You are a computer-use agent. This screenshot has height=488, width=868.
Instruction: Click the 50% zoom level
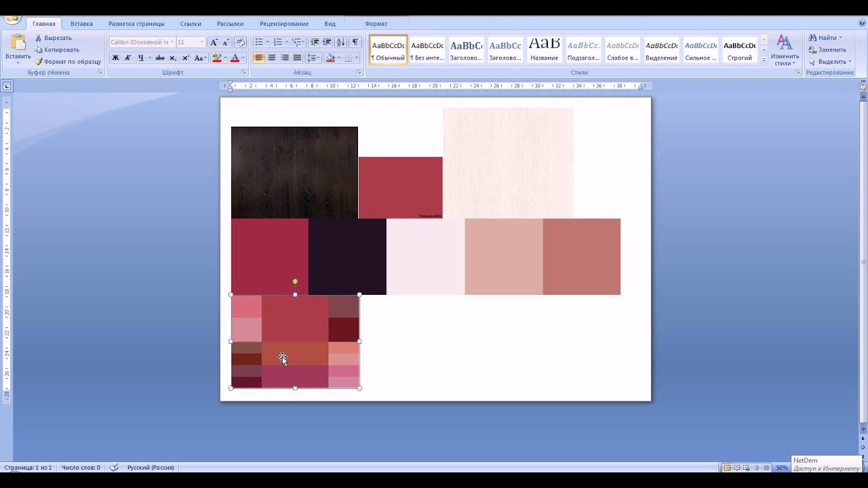782,468
